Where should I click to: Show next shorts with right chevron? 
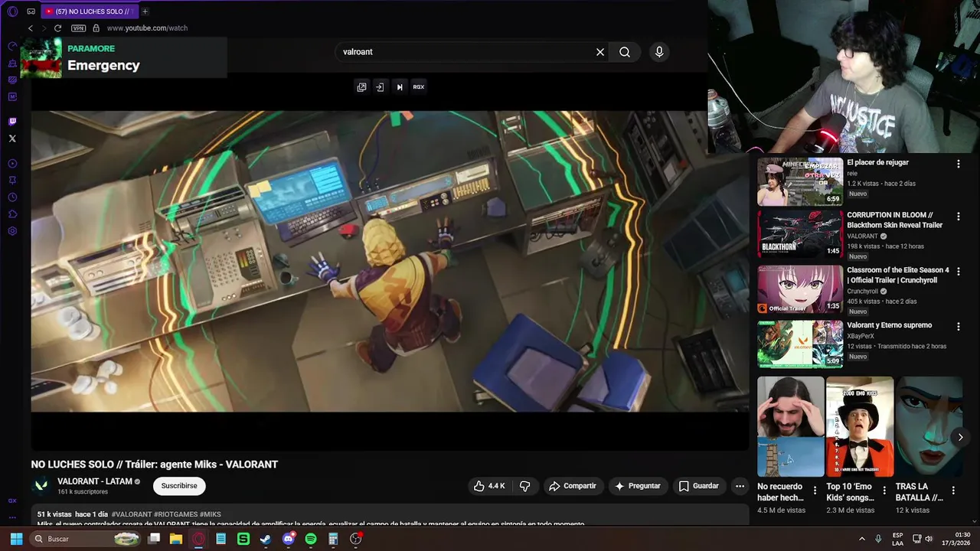pos(960,437)
